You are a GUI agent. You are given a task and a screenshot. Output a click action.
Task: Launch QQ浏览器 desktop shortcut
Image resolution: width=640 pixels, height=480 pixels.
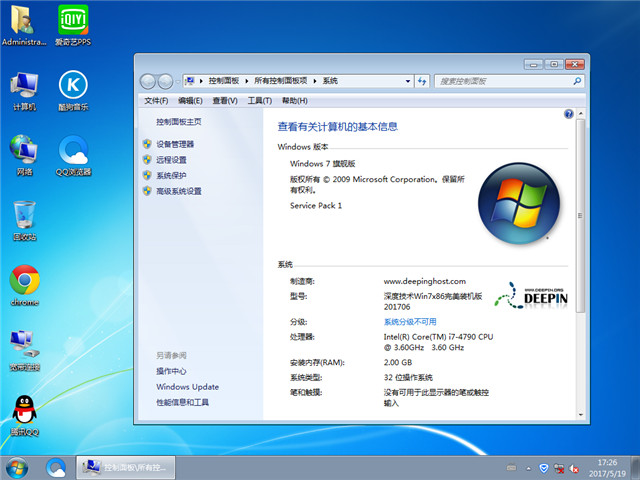(x=73, y=155)
